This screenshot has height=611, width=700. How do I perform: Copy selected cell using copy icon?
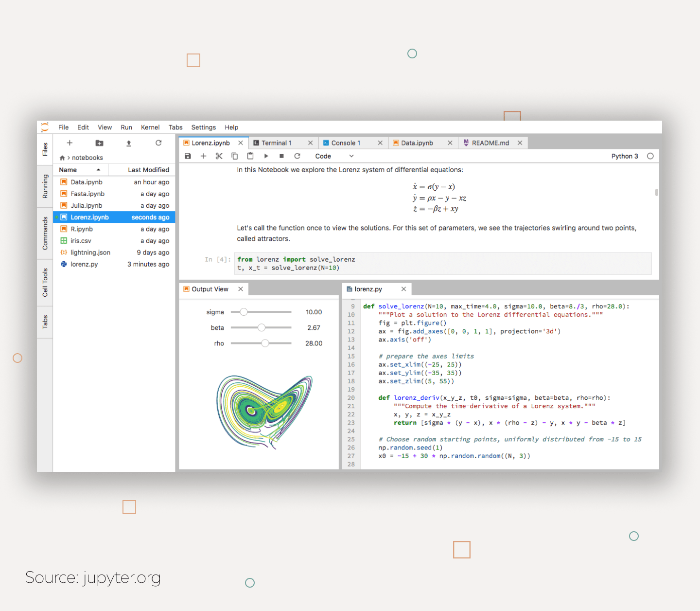[234, 156]
